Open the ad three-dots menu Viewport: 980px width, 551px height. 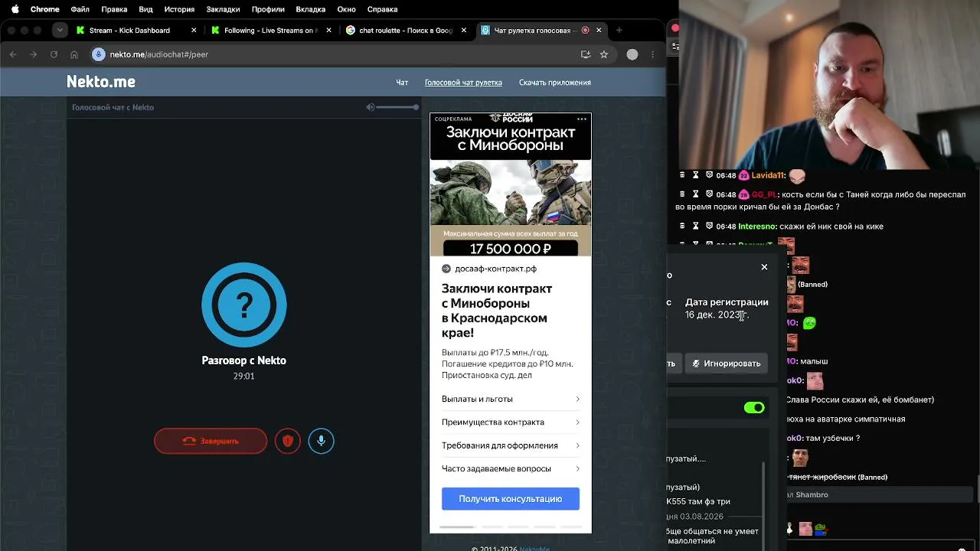click(x=582, y=119)
